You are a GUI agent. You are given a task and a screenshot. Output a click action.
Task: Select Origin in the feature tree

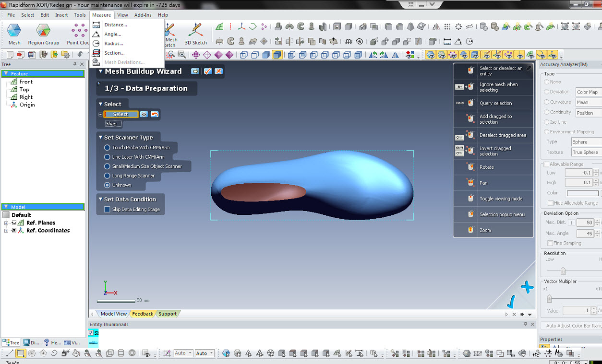point(27,105)
